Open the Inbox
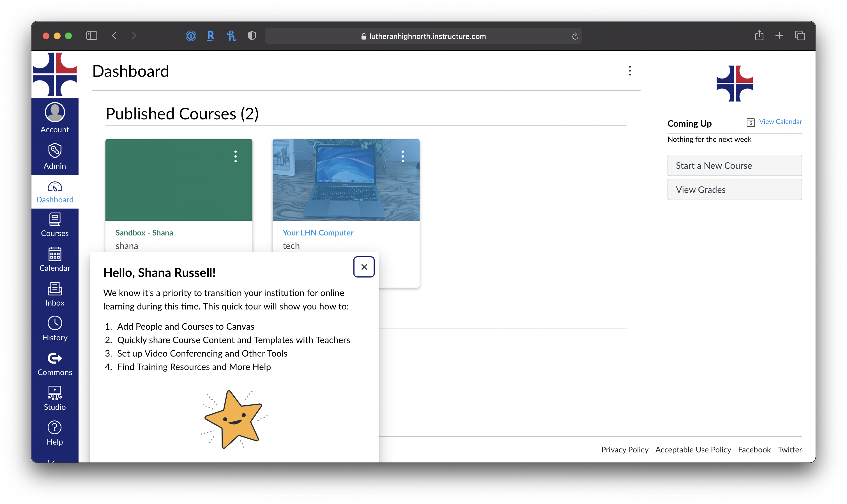 pos(55,294)
